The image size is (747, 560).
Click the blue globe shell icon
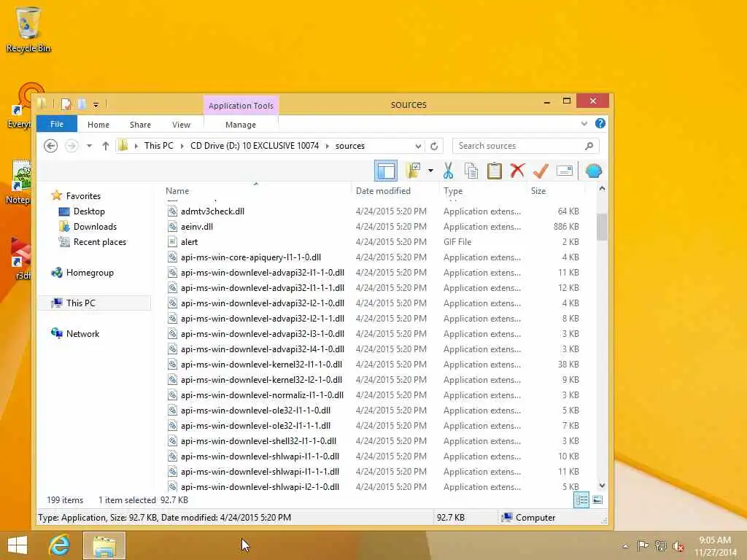594,171
